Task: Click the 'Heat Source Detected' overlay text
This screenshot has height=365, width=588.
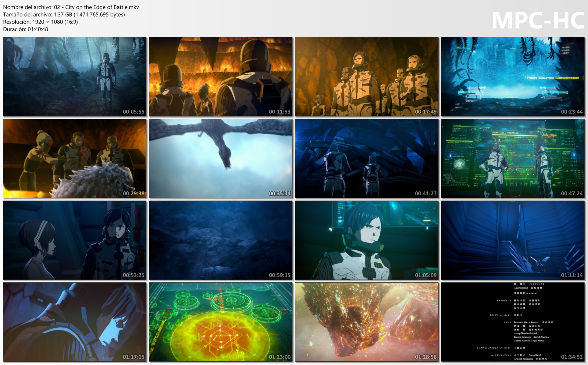Action: [x=553, y=78]
